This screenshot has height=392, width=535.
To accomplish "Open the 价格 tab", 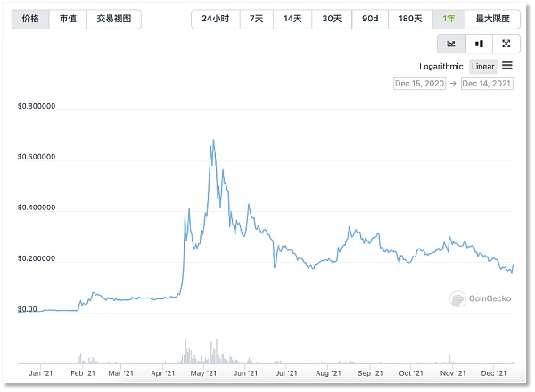I will click(x=30, y=19).
